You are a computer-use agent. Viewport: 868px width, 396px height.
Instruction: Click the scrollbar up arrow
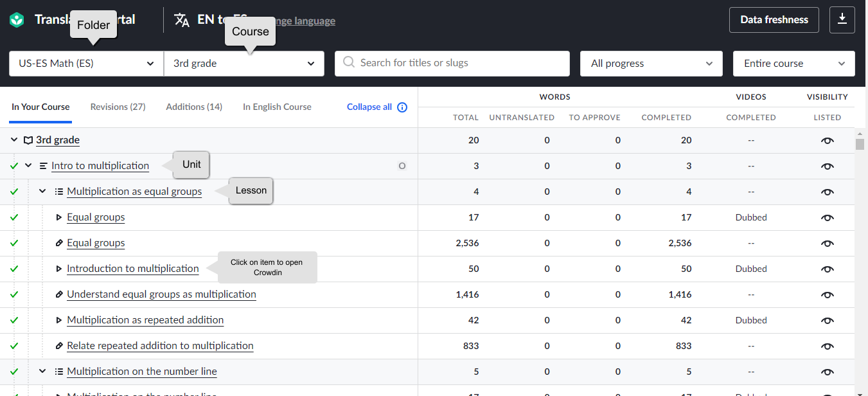(860, 132)
